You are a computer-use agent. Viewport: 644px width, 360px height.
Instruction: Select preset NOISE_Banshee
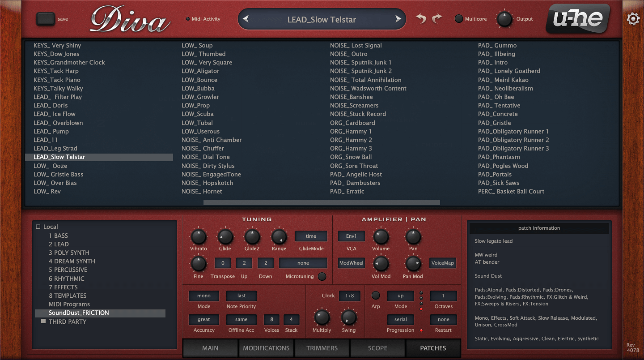click(352, 97)
